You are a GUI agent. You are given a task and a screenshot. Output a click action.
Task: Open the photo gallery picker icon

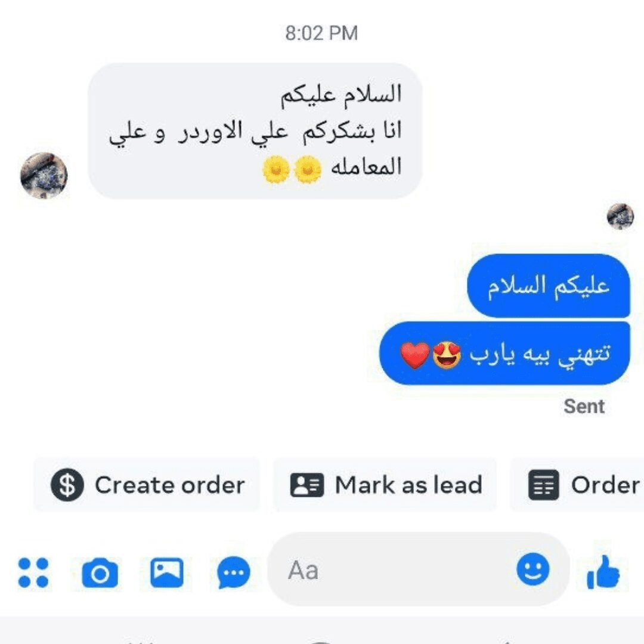coord(167,572)
